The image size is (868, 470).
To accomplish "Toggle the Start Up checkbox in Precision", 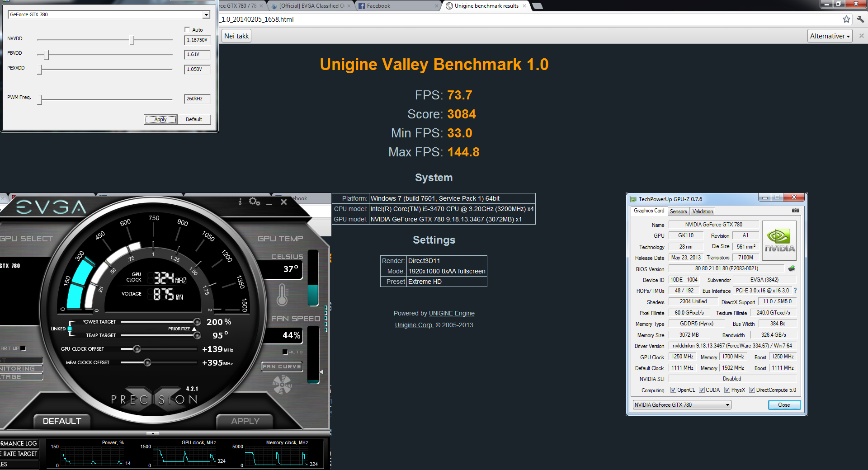I will pos(23,348).
